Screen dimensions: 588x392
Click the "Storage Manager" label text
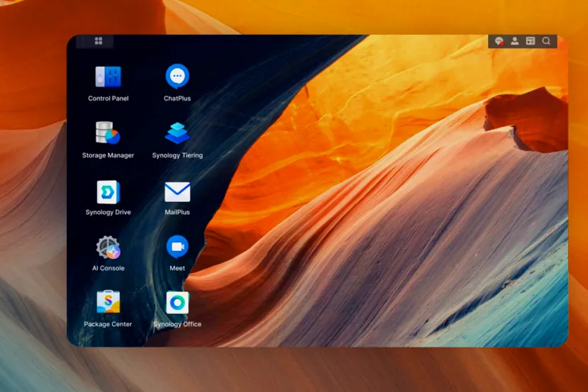coord(108,155)
